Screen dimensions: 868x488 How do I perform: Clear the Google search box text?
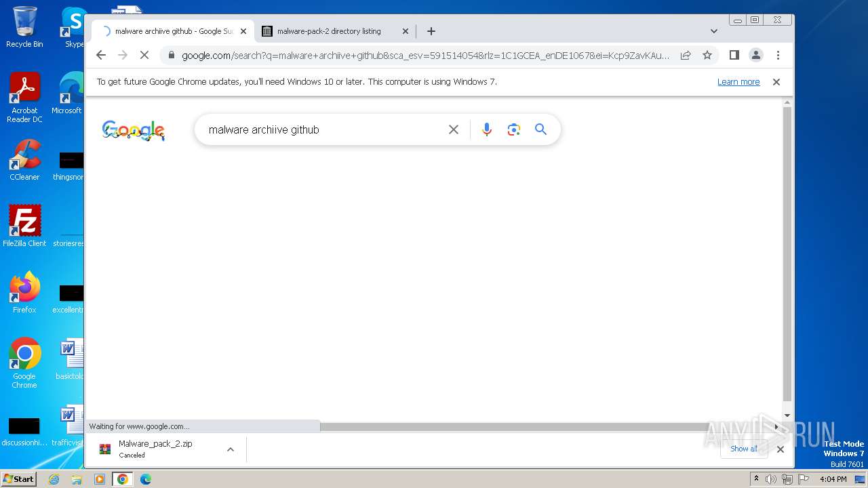[x=454, y=129]
